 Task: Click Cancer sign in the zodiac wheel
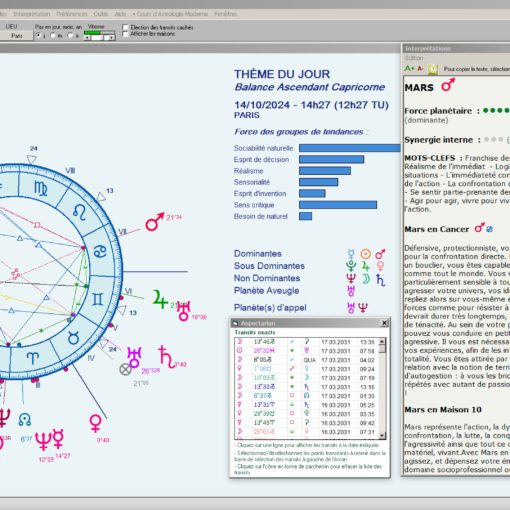pos(100,251)
